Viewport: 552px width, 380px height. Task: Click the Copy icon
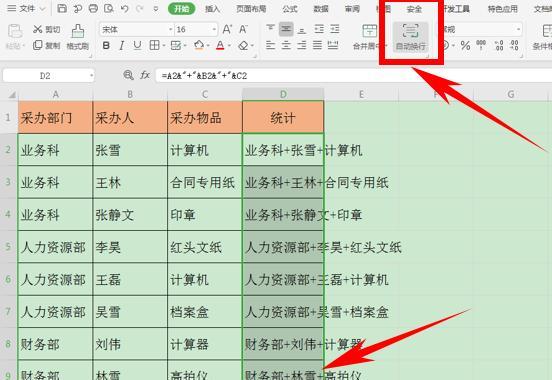pyautogui.click(x=38, y=45)
